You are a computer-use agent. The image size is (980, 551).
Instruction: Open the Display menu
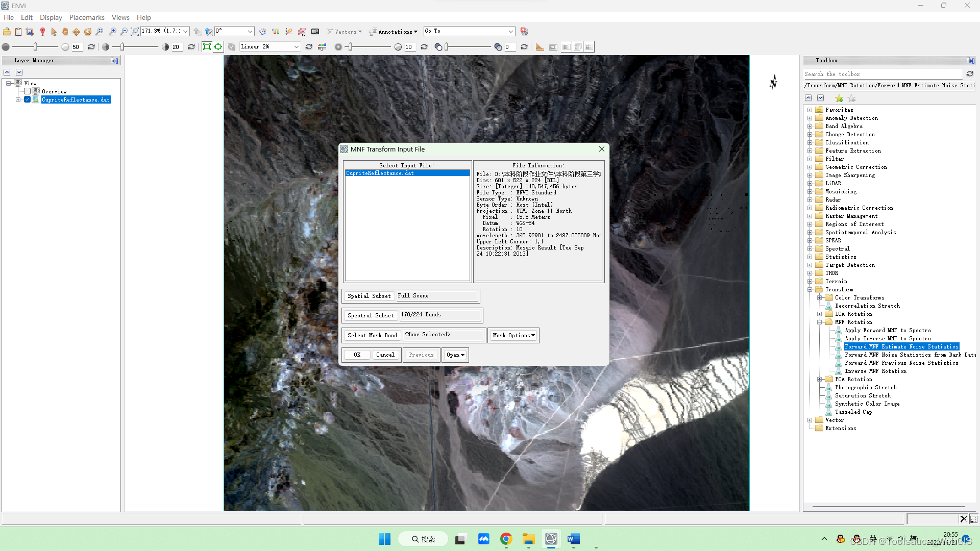tap(51, 17)
